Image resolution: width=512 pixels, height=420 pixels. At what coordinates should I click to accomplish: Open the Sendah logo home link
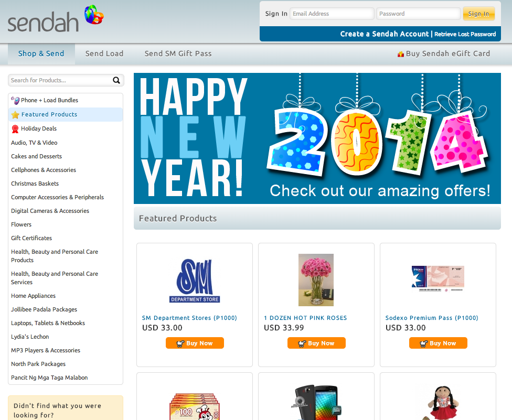56,19
